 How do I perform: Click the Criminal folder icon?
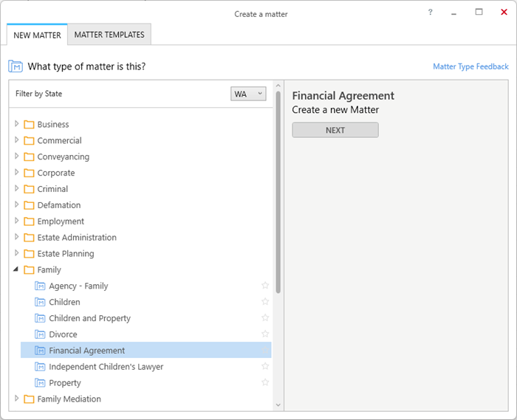[x=29, y=189]
